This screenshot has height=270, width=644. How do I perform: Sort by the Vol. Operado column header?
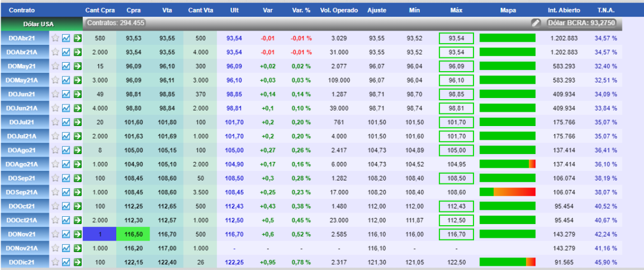tap(339, 10)
